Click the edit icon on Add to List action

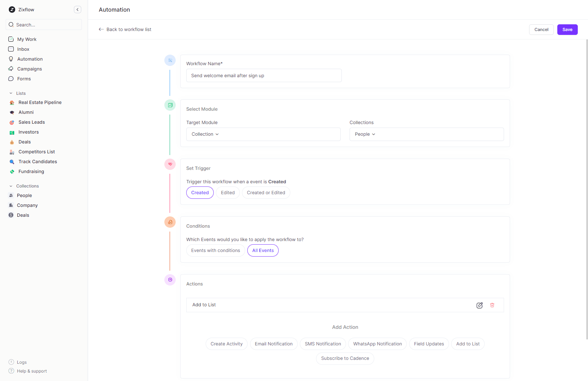(479, 305)
